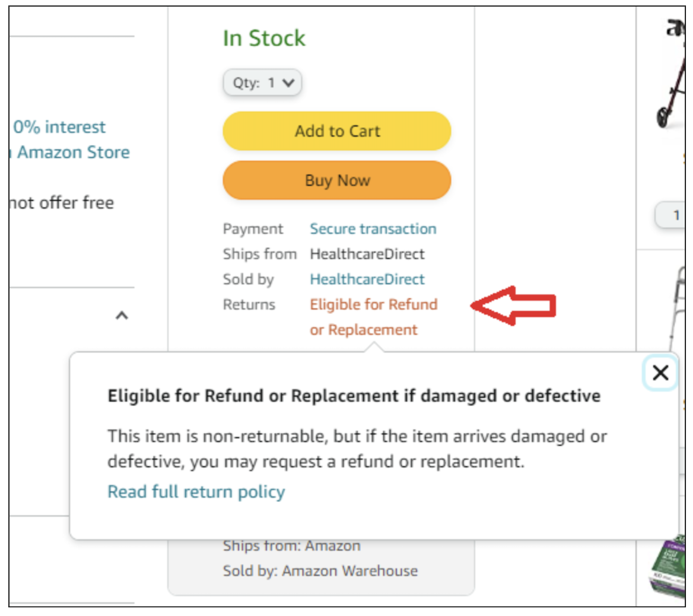Click the Eligible for Refund or Replacement link

point(372,304)
